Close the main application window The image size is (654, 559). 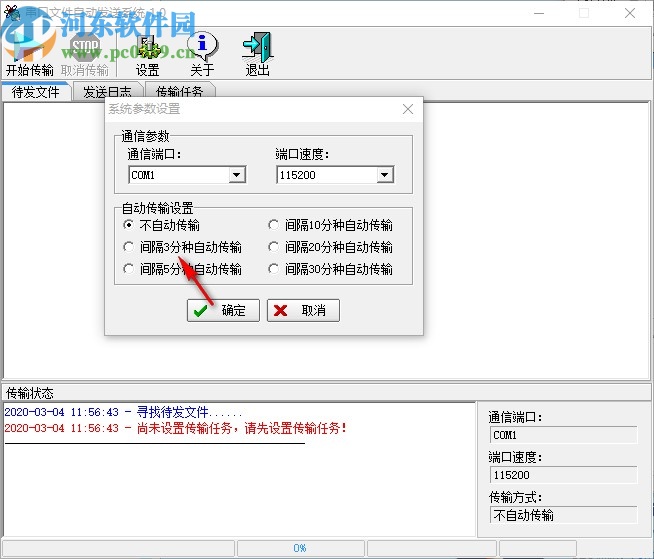[630, 13]
